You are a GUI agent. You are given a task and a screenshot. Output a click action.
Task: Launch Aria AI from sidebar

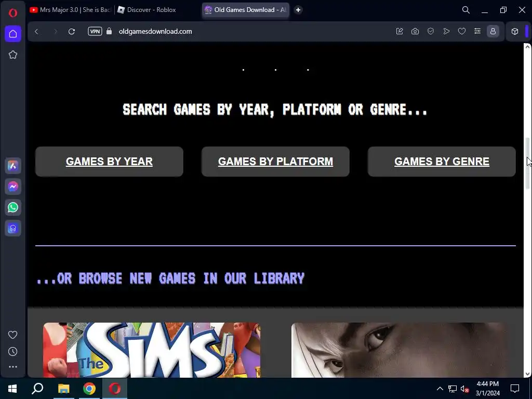click(13, 166)
